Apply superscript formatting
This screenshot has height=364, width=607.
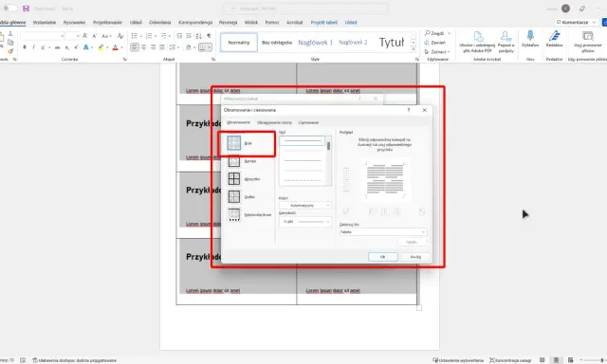point(76,47)
